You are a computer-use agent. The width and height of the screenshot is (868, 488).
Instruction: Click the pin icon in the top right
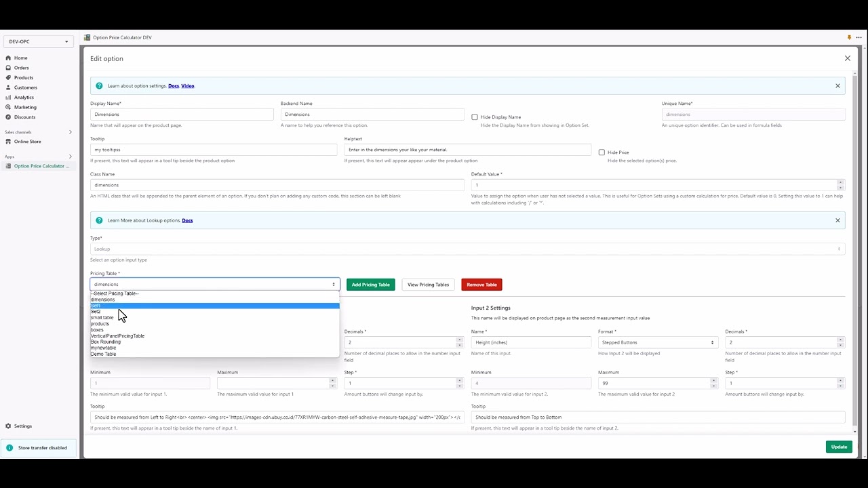(x=849, y=37)
